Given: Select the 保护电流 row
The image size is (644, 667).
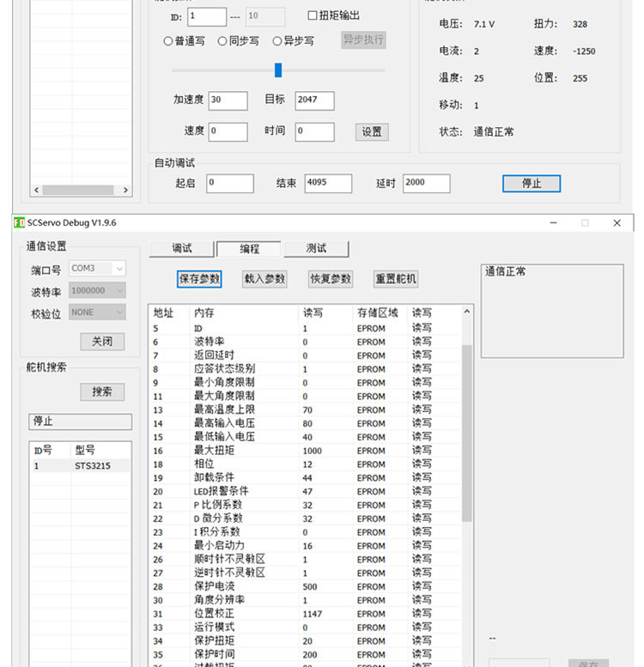Looking at the screenshot, I should point(306,586).
